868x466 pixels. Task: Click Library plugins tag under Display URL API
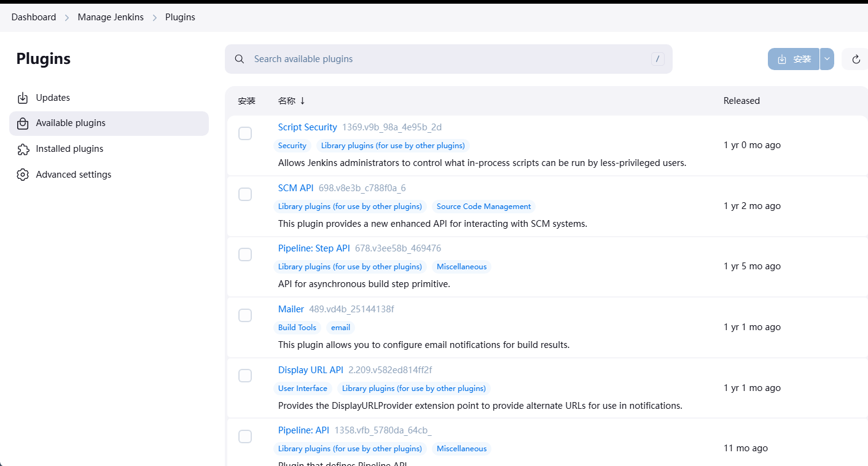tap(414, 389)
